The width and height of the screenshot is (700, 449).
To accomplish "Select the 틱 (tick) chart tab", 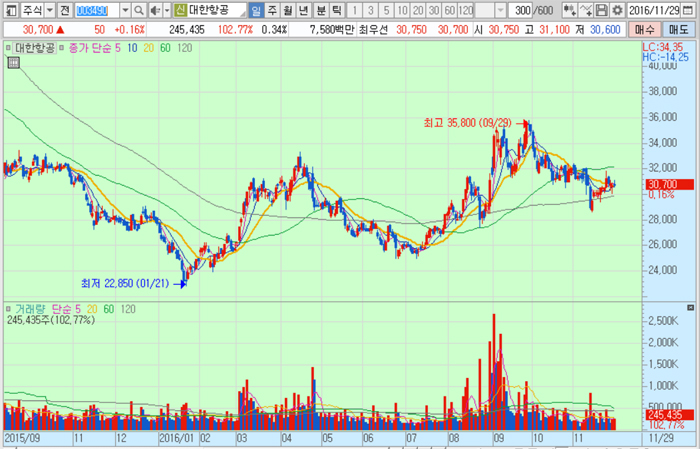I will pos(337,10).
